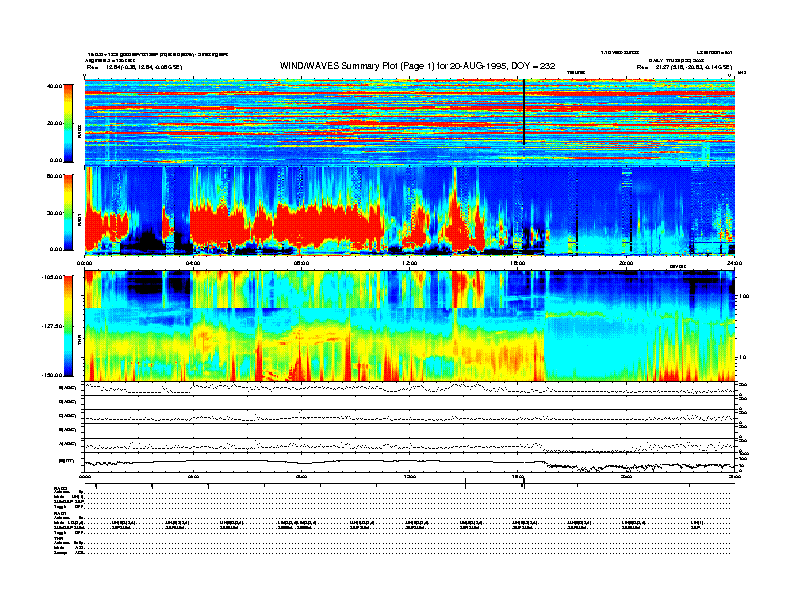The height and width of the screenshot is (612, 792).
Task: Click the 00:00 tick label below the RAD1 spectrogram
Action: 84,263
